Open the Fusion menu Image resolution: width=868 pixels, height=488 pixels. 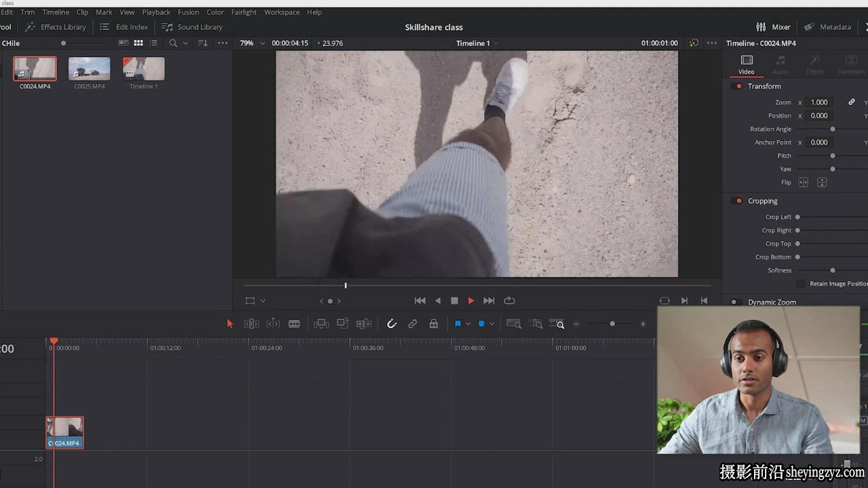coord(189,12)
